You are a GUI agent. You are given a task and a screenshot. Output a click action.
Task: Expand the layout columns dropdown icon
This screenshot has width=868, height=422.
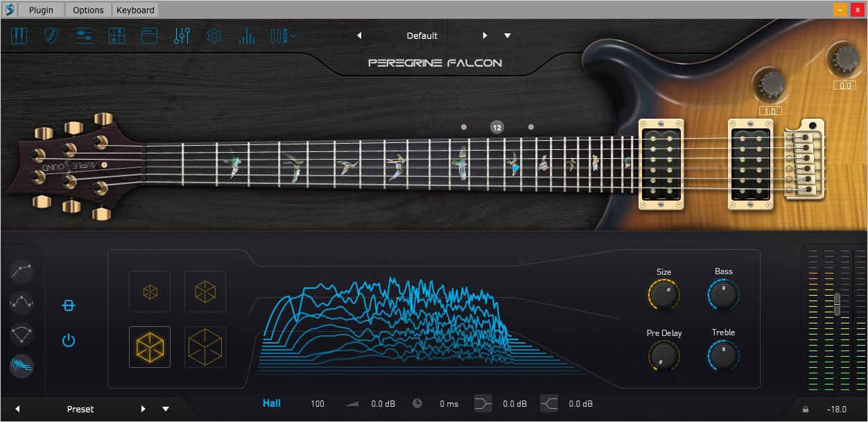point(284,35)
